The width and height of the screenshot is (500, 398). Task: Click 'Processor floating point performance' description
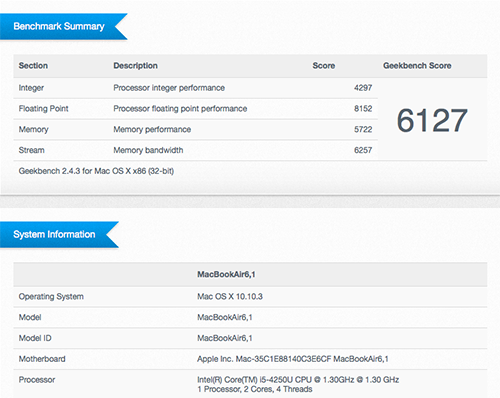180,109
